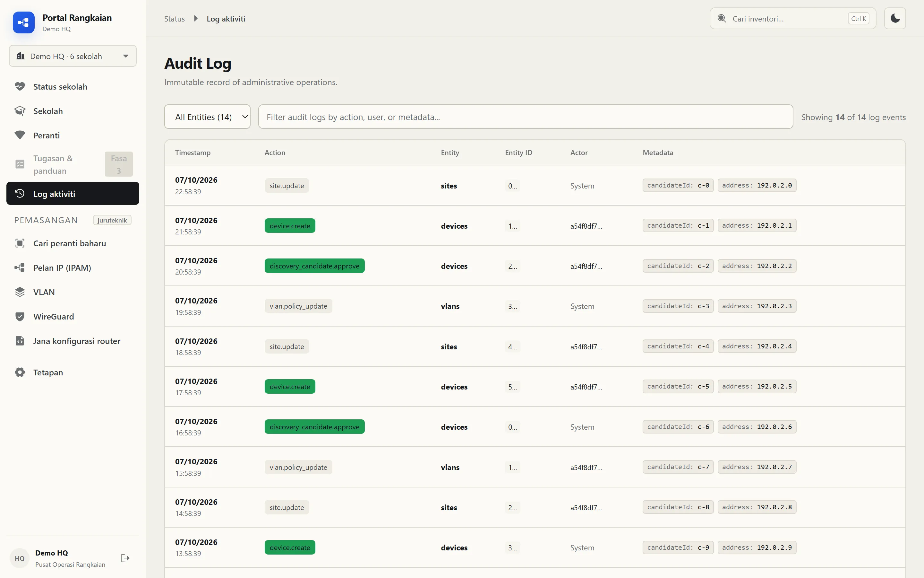
Task: Click actor a54f8df7... in 17:58:39 row
Action: pyautogui.click(x=586, y=387)
